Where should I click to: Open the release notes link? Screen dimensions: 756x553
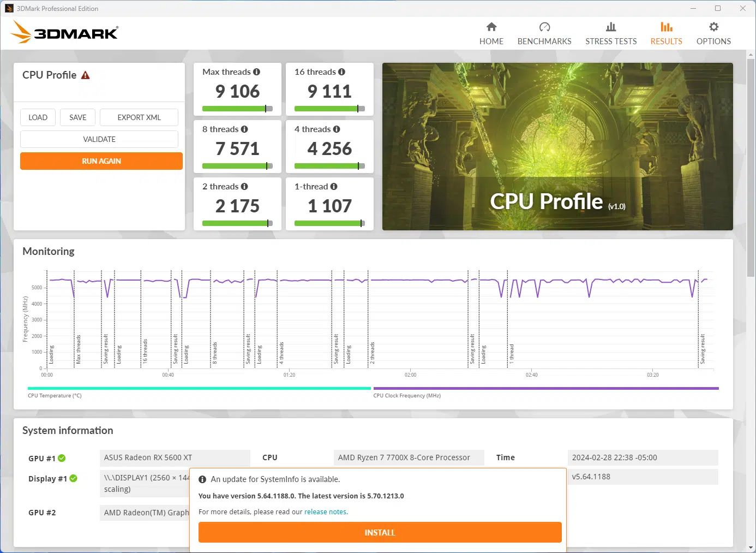pos(326,512)
